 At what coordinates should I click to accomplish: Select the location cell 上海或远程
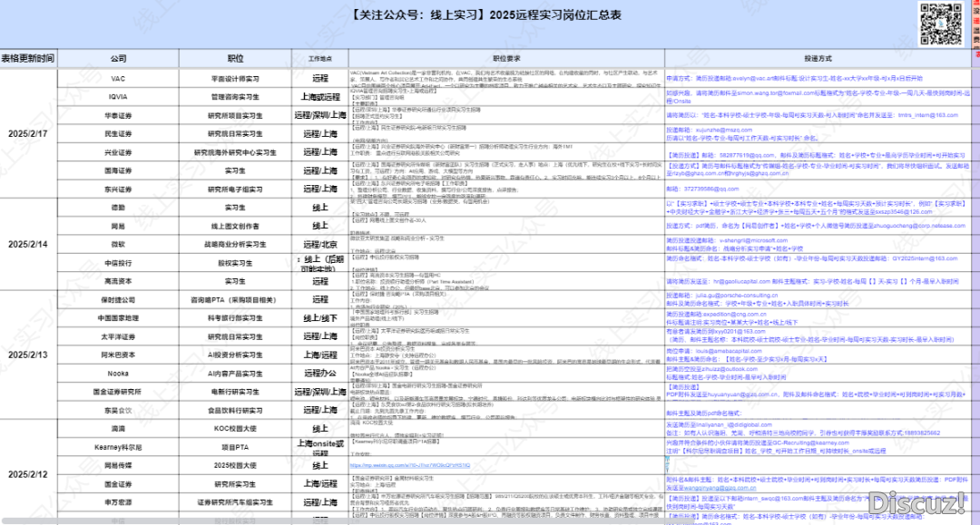tap(320, 97)
